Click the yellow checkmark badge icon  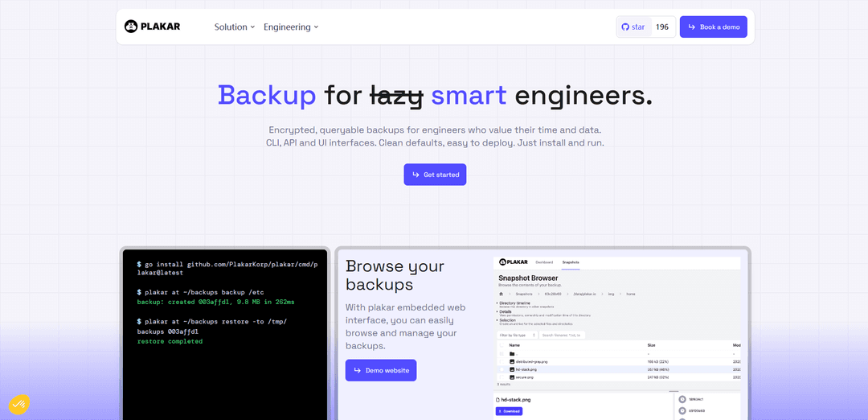18,403
